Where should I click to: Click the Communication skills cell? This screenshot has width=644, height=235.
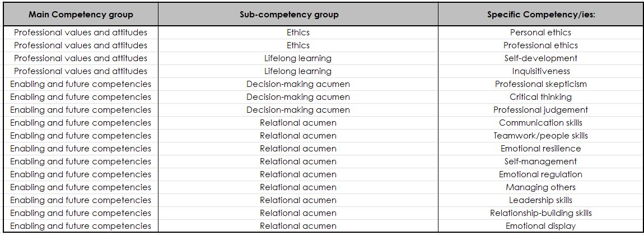(x=540, y=123)
